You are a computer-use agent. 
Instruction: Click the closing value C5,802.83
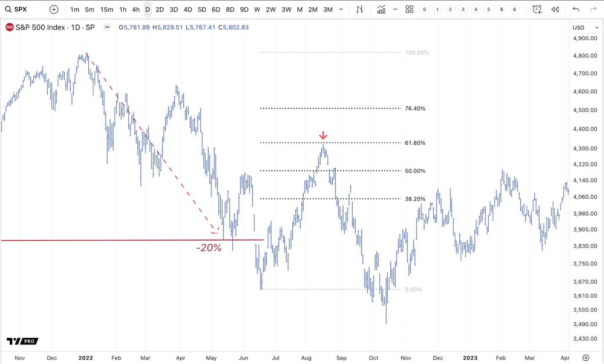pyautogui.click(x=234, y=27)
